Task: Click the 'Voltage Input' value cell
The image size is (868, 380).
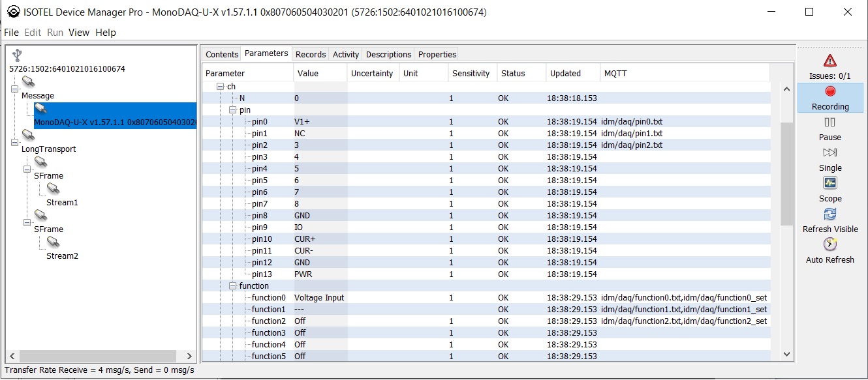Action: click(319, 298)
